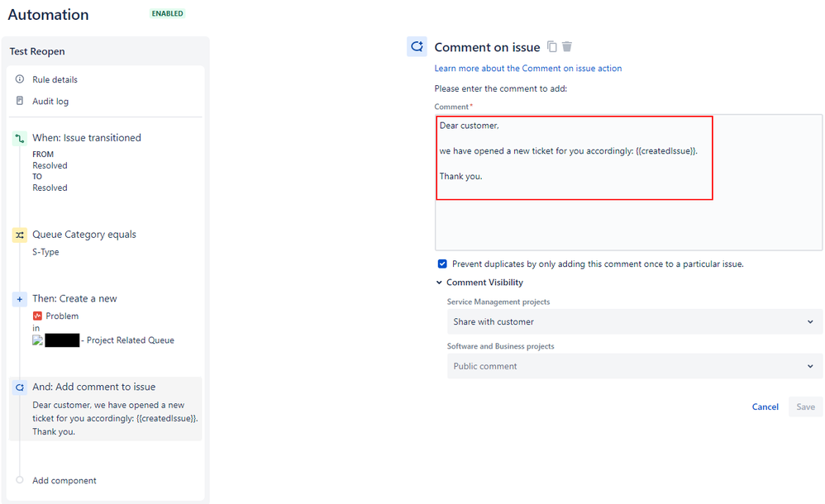The width and height of the screenshot is (825, 504).
Task: Click Add component
Action: pyautogui.click(x=64, y=480)
